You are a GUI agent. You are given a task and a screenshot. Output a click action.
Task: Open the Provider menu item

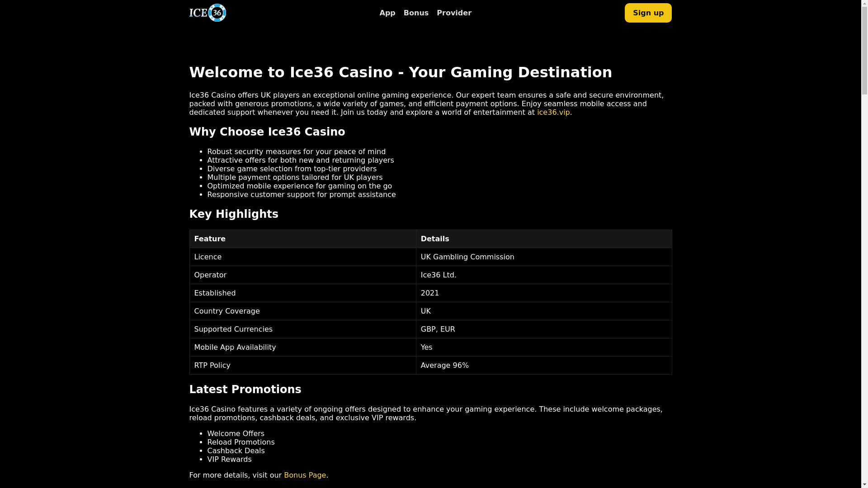coord(454,13)
